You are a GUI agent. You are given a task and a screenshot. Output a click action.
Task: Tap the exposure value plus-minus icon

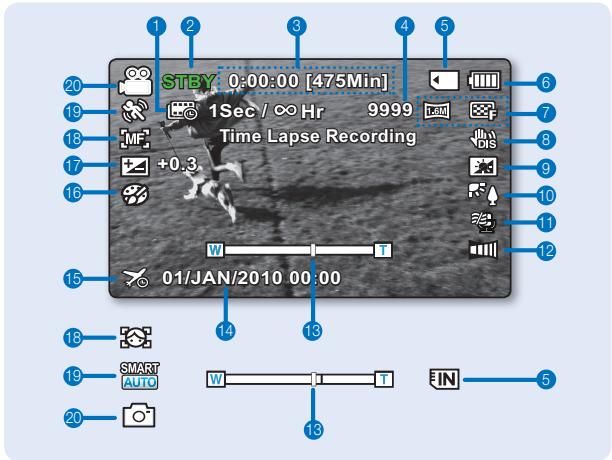click(135, 167)
